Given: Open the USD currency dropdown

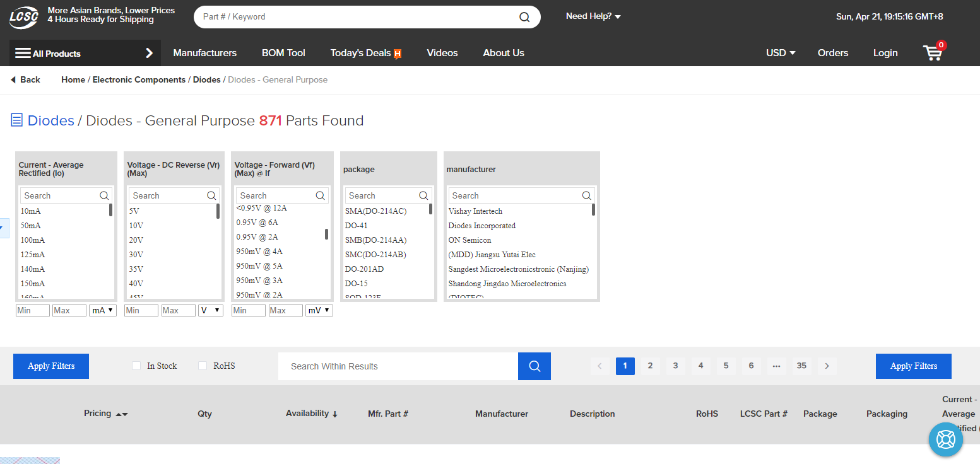Looking at the screenshot, I should click(x=781, y=53).
